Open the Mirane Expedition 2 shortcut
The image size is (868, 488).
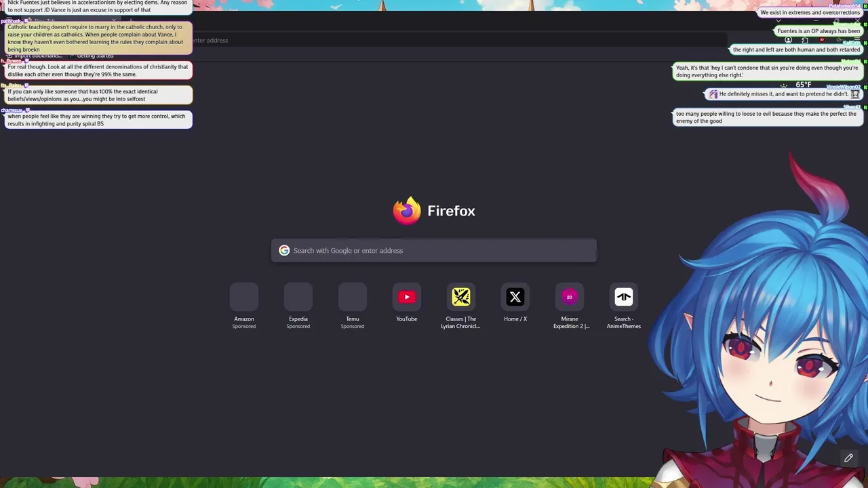570,297
